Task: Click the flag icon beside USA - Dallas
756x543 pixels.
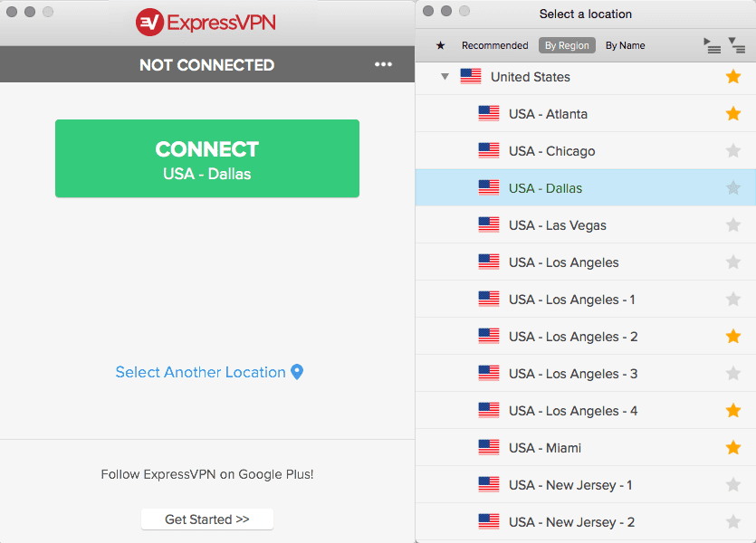Action: (x=490, y=187)
